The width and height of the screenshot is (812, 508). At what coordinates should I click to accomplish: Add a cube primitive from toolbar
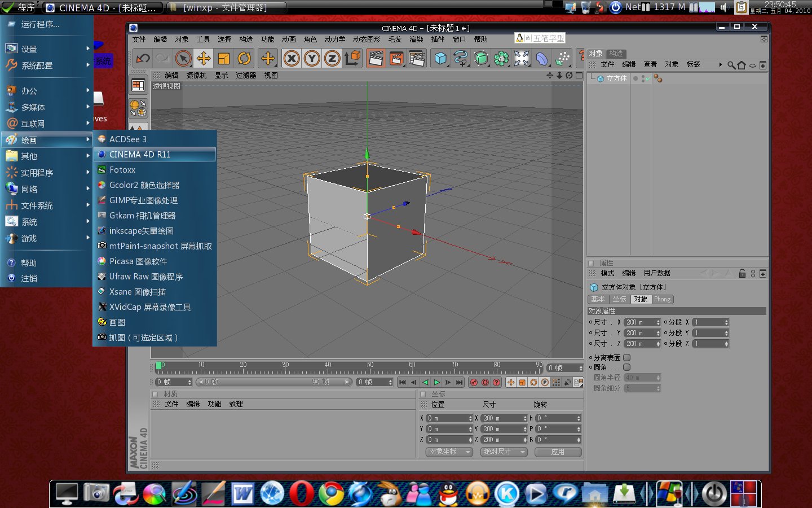coord(440,58)
